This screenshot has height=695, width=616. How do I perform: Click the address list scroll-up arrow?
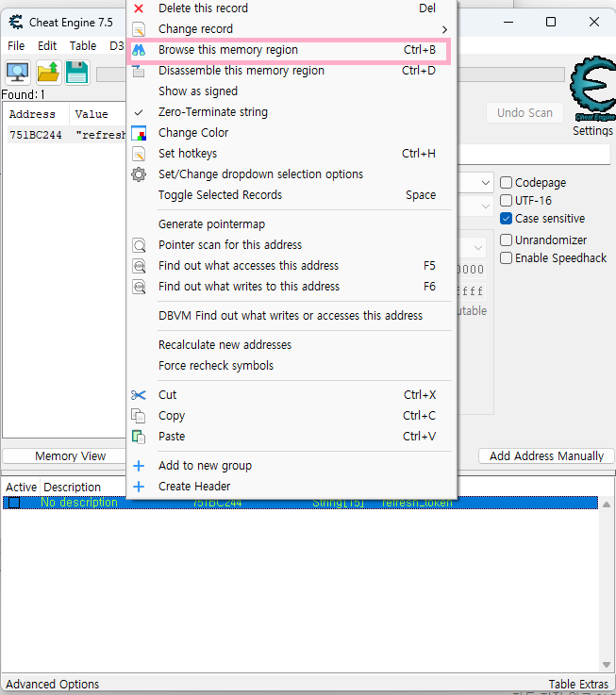607,505
